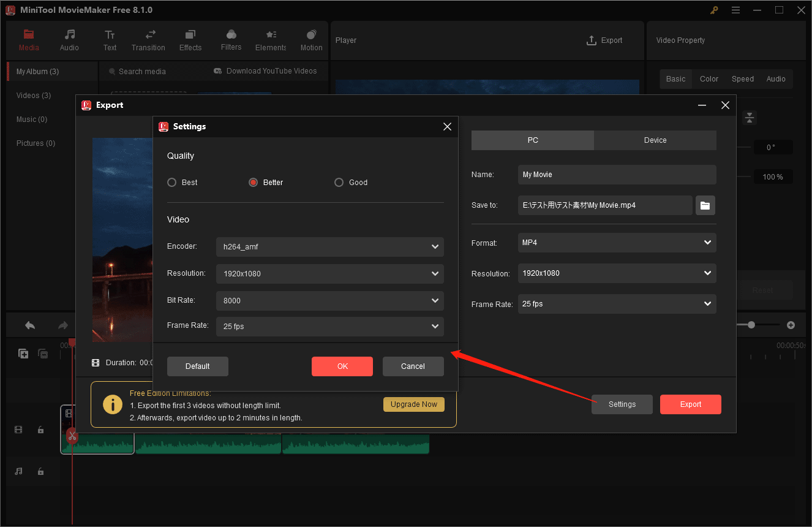Click the timeline zoom slider handle

tap(751, 325)
